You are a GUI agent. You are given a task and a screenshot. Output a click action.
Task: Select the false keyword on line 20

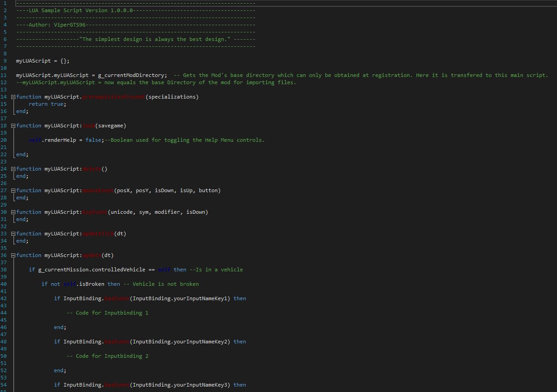(x=93, y=140)
